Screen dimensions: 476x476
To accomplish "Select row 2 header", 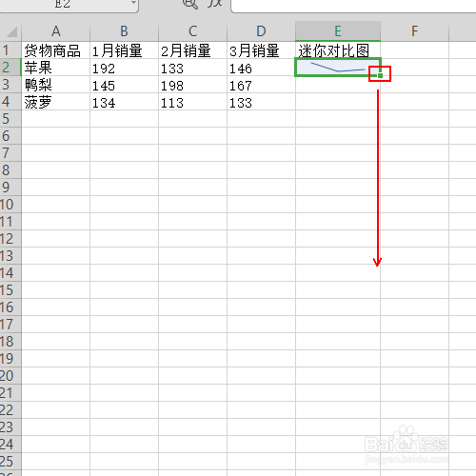I will [x=10, y=68].
